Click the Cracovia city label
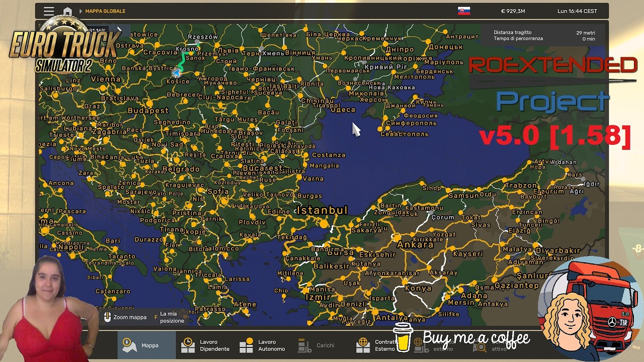 pyautogui.click(x=160, y=52)
